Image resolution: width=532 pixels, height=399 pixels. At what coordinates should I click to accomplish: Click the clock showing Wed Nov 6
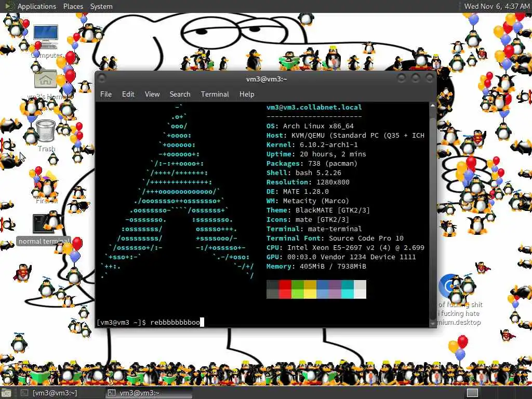click(496, 6)
